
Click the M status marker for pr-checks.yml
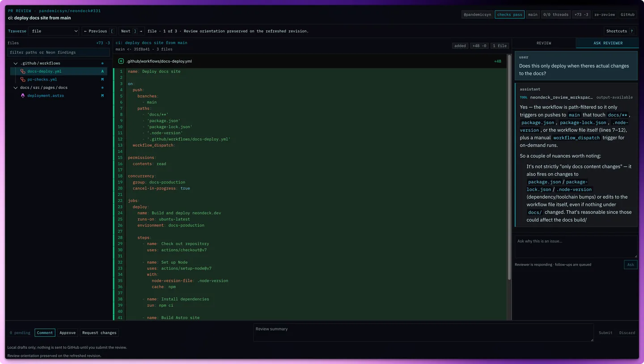[102, 79]
